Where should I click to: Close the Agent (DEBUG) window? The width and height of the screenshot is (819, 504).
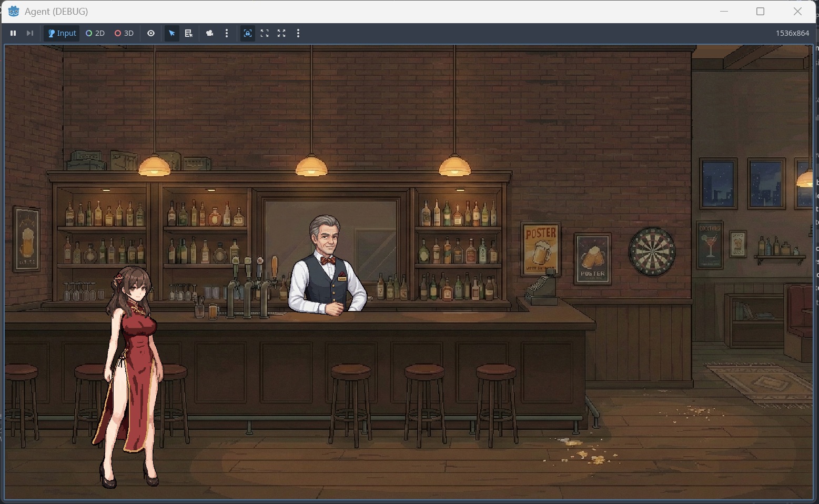point(797,11)
